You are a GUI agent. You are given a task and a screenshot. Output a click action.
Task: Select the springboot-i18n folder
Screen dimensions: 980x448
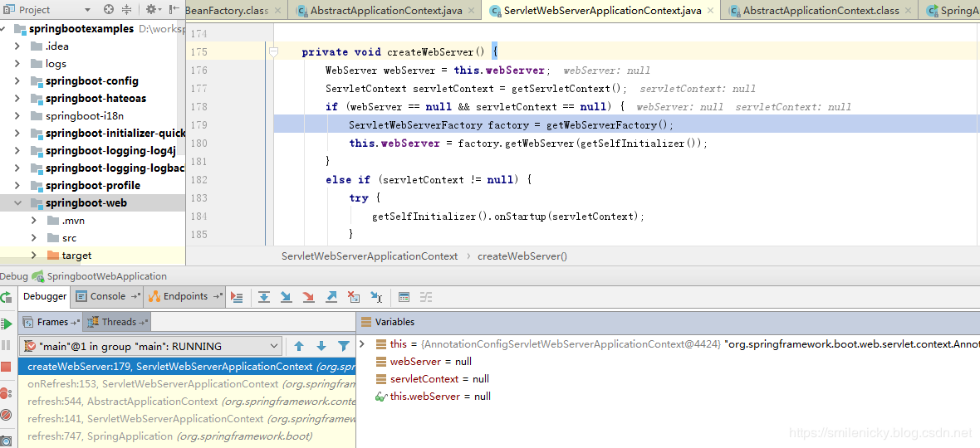tap(92, 116)
